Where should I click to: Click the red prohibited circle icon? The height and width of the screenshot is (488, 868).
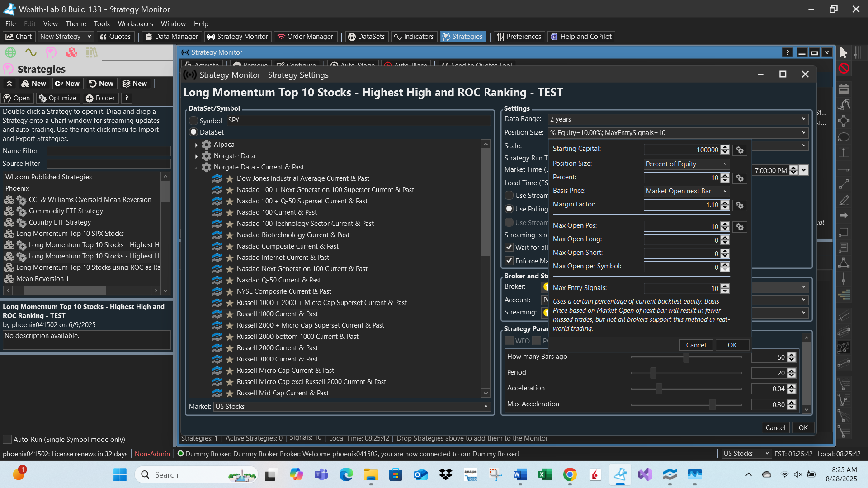(844, 69)
